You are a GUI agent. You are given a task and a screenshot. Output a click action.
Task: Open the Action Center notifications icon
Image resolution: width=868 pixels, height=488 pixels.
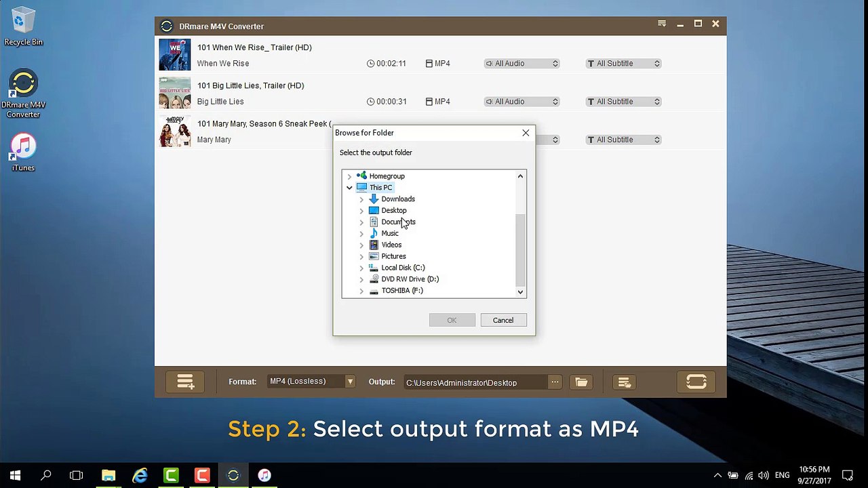[x=848, y=475]
